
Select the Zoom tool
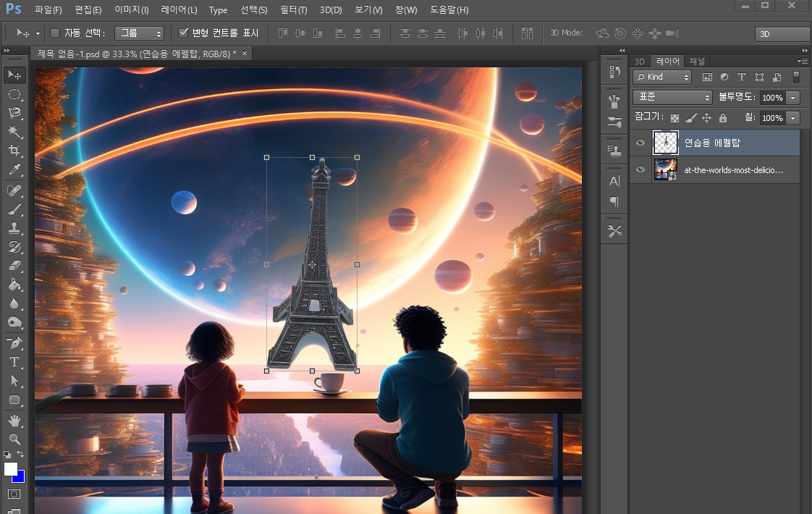[14, 439]
